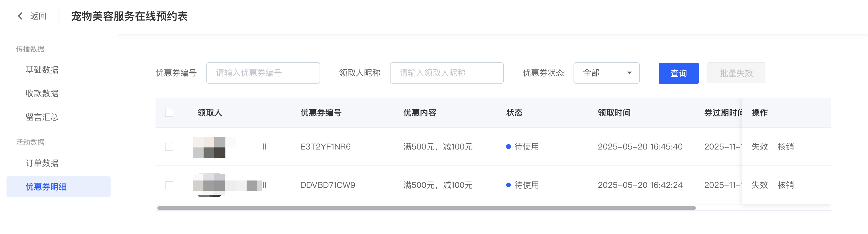Screen dimensions: 868x234
Task: Click the second row recipient avatar
Action: click(x=209, y=185)
